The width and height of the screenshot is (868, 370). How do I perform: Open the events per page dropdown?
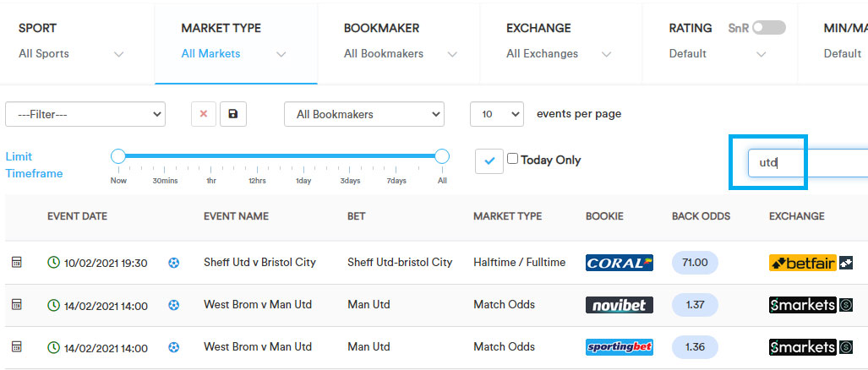(497, 114)
